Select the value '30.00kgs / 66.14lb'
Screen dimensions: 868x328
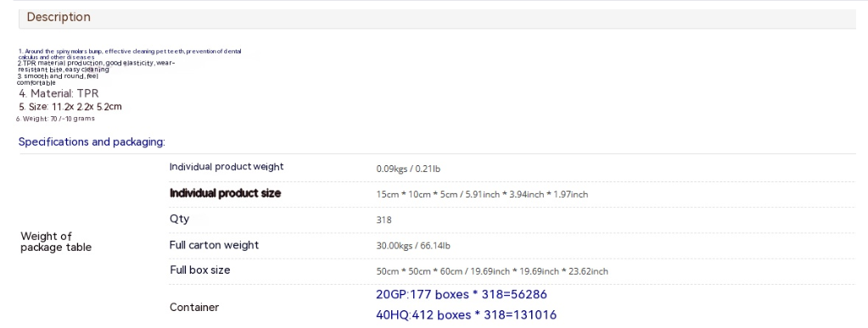coord(413,246)
